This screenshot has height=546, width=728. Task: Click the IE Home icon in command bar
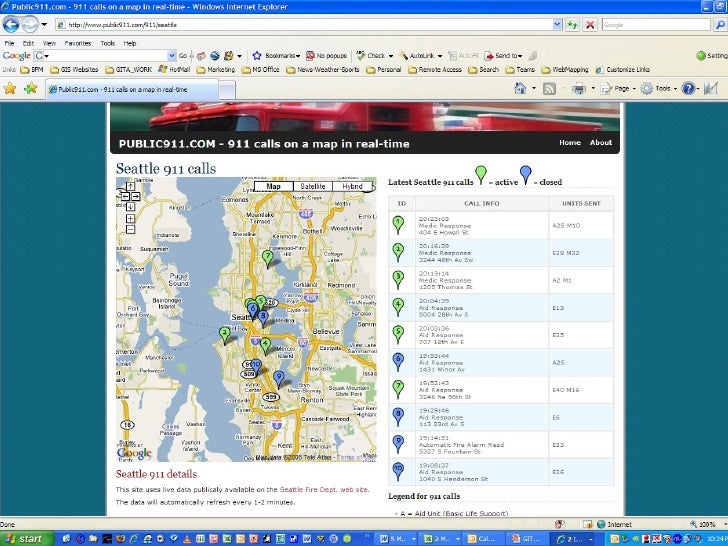[x=520, y=89]
